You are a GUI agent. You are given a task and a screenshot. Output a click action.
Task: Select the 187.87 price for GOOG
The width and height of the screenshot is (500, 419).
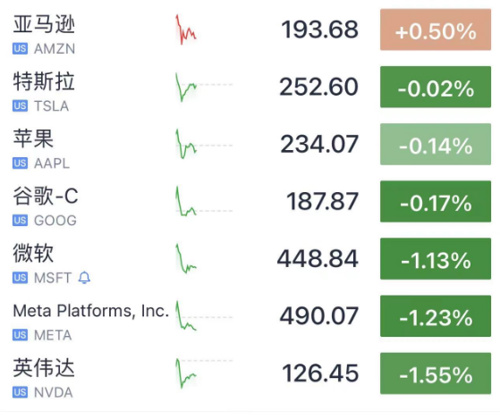point(322,202)
